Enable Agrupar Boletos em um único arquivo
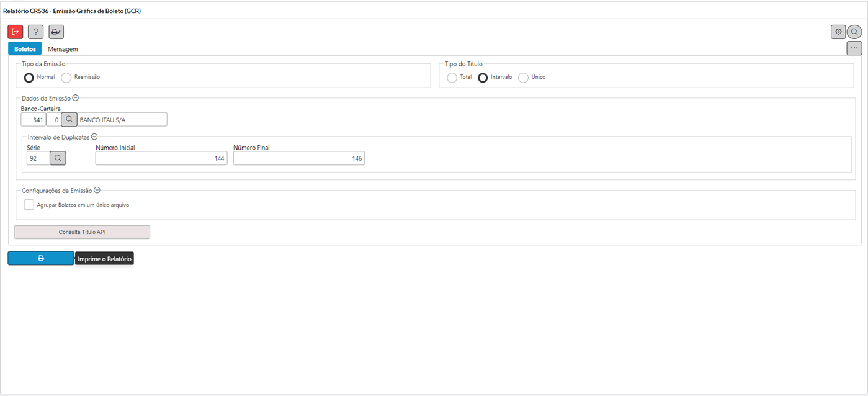Viewport: 868px width, 396px height. click(29, 205)
